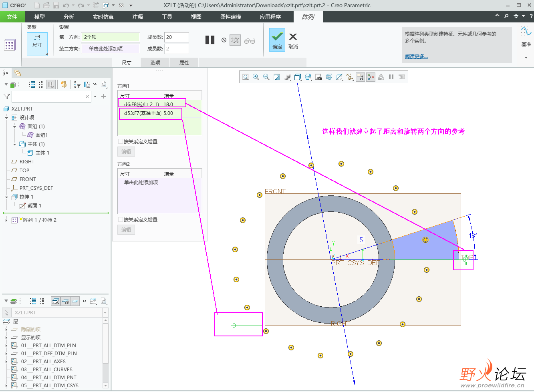The height and width of the screenshot is (392, 534).
Task: Switch to the 柔性建模 ribbon tab
Action: click(x=231, y=17)
